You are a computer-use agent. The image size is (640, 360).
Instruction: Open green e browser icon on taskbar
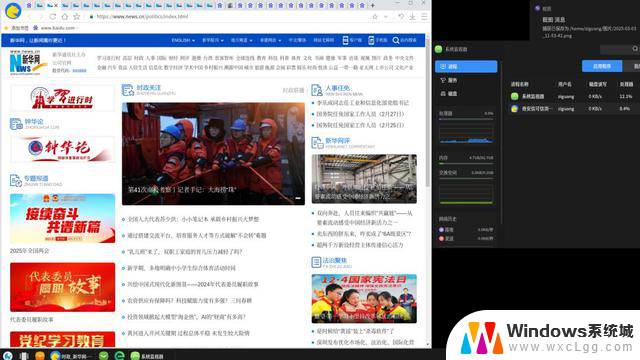tap(119, 356)
